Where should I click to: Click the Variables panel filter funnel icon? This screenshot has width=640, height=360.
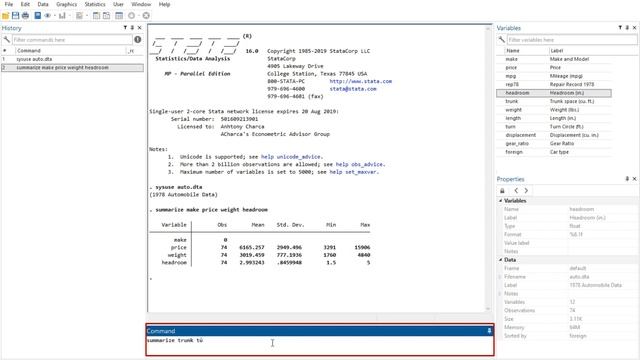point(620,28)
